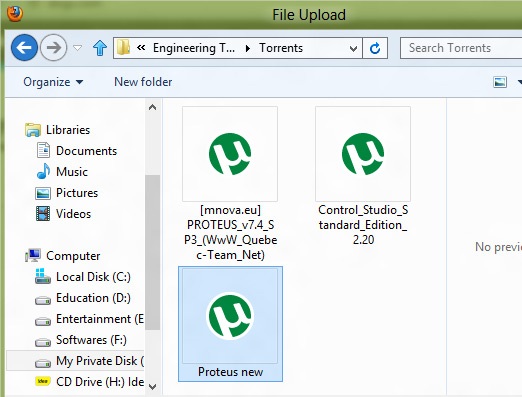
Task: Click the navigation pane scrollbar thumb
Action: coord(153,252)
